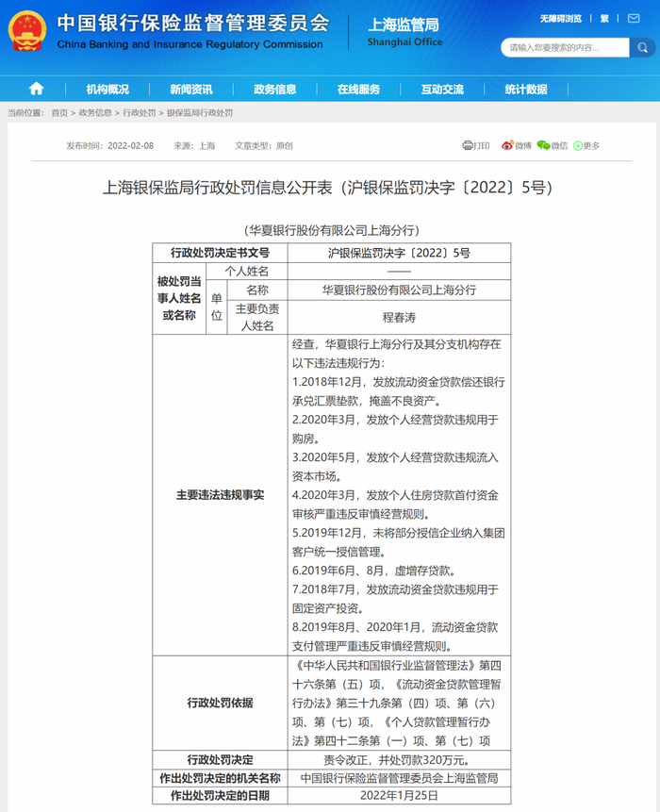This screenshot has height=812, width=660.
Task: Click violation item 4 about 首付资金
Action: [x=395, y=505]
